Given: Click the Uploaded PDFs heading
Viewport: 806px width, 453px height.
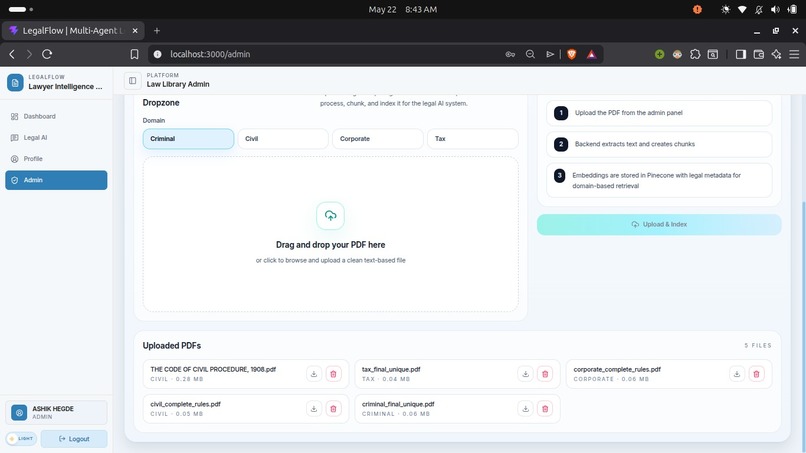Looking at the screenshot, I should tap(172, 346).
